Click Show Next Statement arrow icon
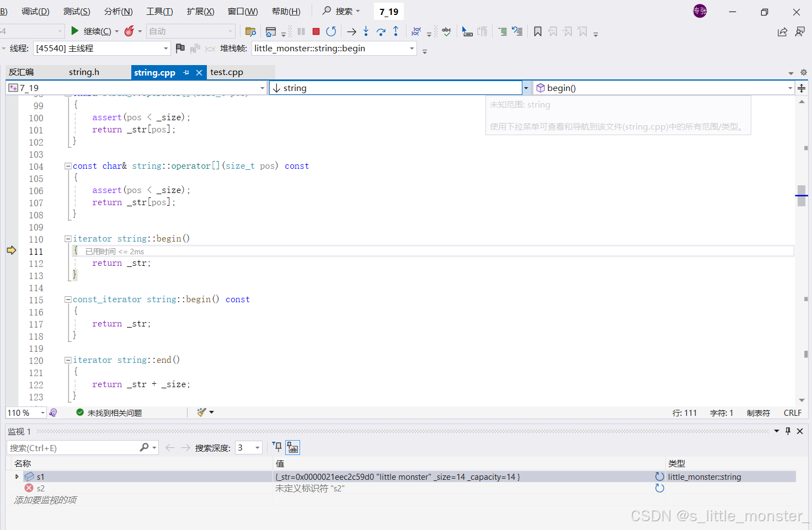 pyautogui.click(x=351, y=31)
